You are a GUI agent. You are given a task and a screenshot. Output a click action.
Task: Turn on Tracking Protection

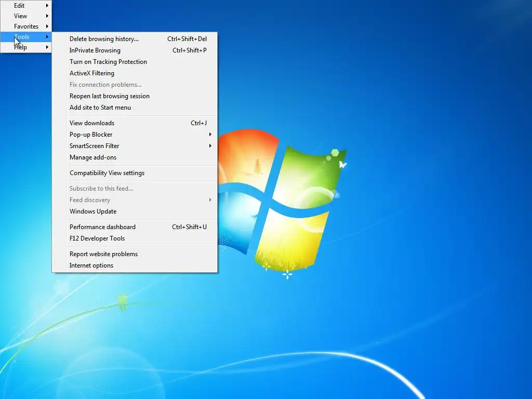(135, 62)
